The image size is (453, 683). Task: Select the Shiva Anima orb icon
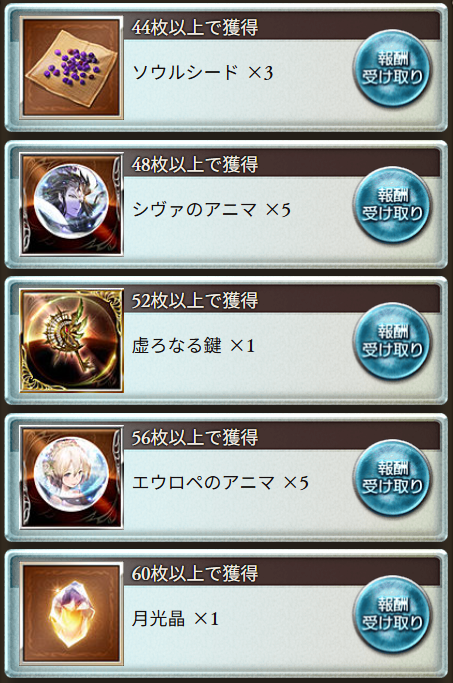(71, 204)
